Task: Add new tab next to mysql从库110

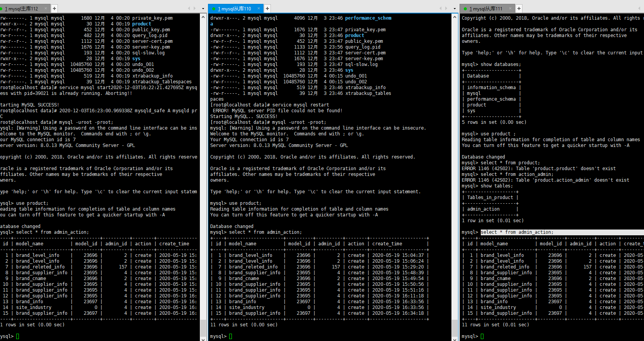Action: (x=267, y=8)
